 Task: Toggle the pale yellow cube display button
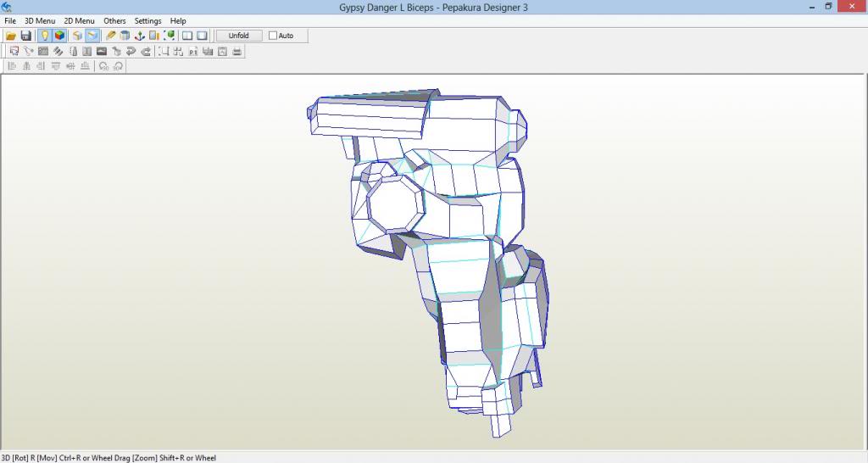(77, 36)
